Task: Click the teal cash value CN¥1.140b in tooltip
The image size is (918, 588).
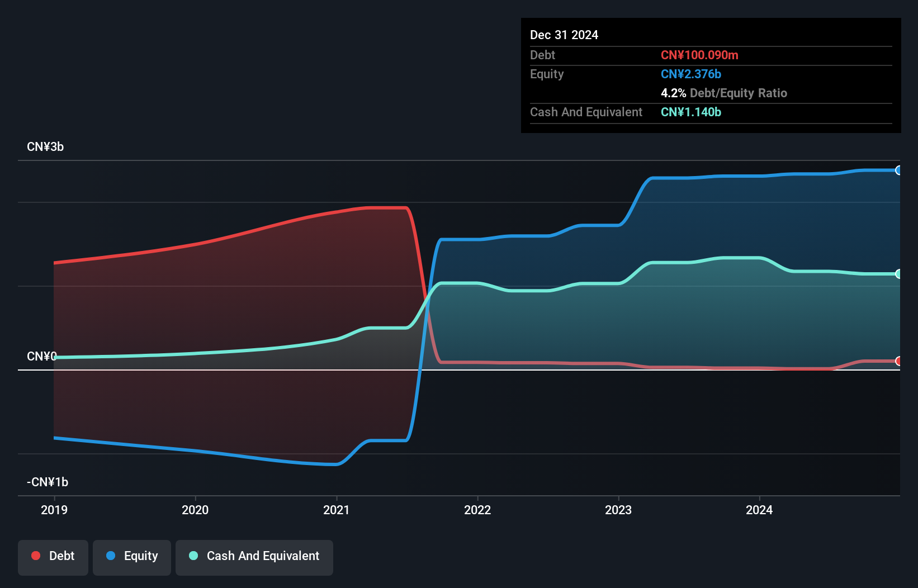Action: (690, 112)
